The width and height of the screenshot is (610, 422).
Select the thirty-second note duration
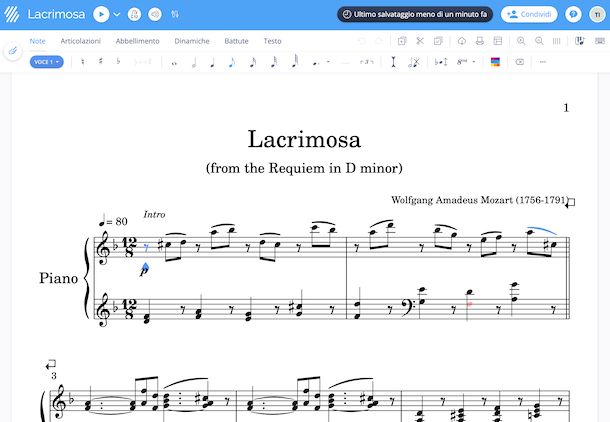coord(274,62)
